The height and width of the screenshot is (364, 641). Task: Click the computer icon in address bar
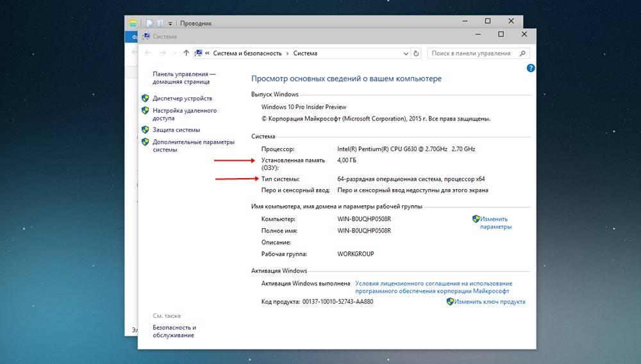198,53
